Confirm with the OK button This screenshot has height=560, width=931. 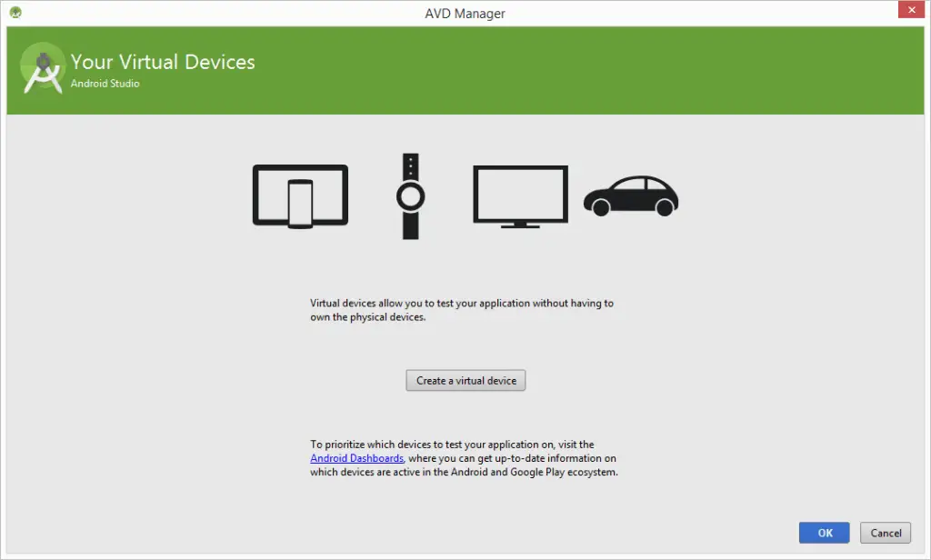coord(824,533)
